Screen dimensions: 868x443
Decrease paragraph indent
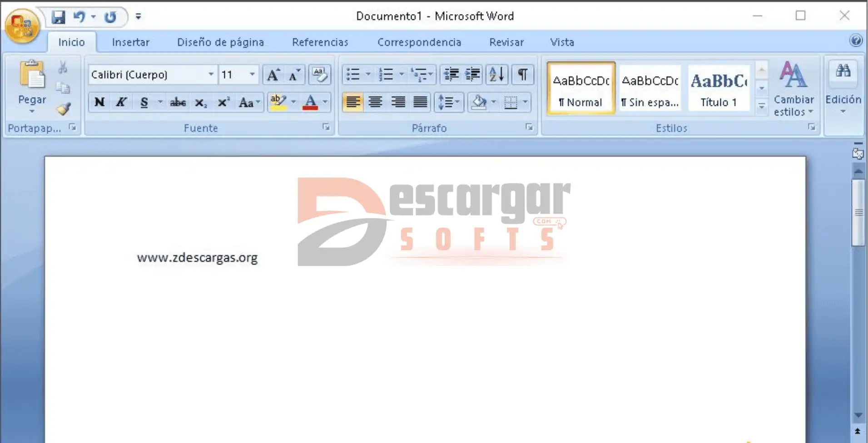pyautogui.click(x=451, y=74)
